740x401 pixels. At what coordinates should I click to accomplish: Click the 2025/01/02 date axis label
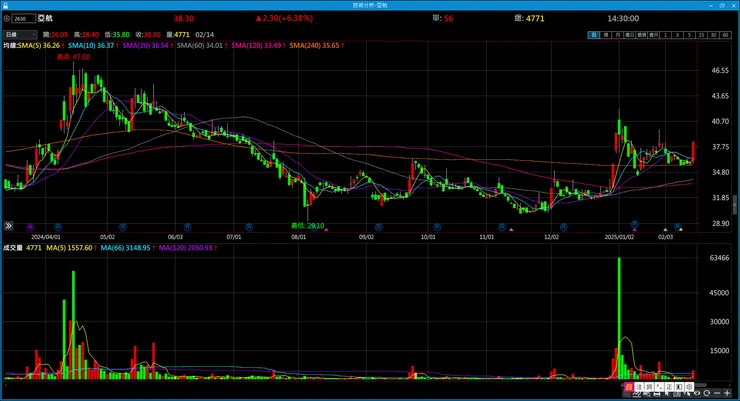point(619,237)
